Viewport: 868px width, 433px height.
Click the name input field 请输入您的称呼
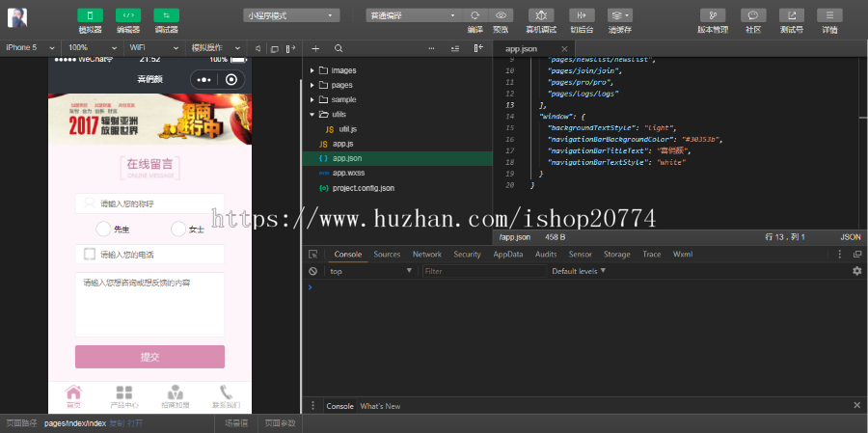150,203
